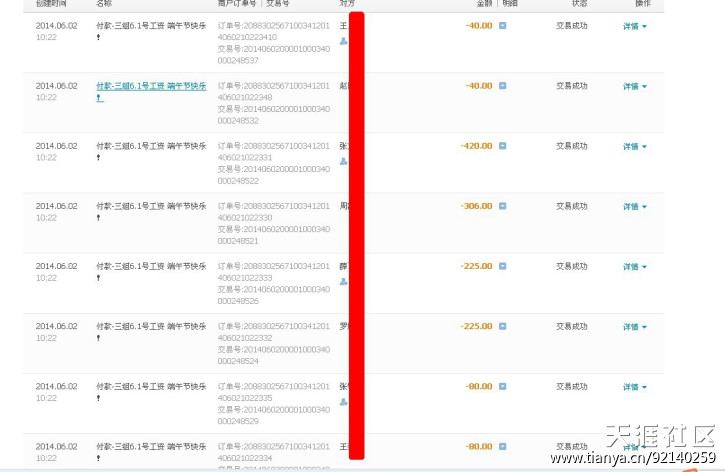Screen dimensions: 725x472
Task: Click 交易成功 status in -420.00 row
Action: pyautogui.click(x=572, y=146)
